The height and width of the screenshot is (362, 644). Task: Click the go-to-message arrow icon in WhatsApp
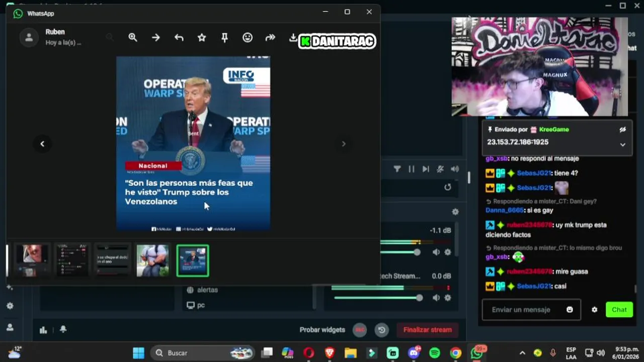(156, 38)
